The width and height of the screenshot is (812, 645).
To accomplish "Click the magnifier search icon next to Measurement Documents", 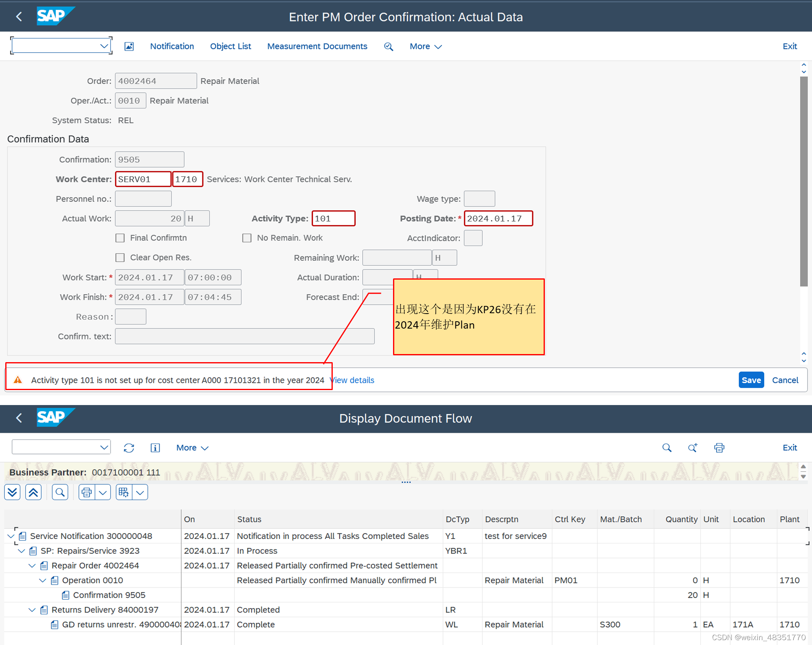I will [388, 46].
